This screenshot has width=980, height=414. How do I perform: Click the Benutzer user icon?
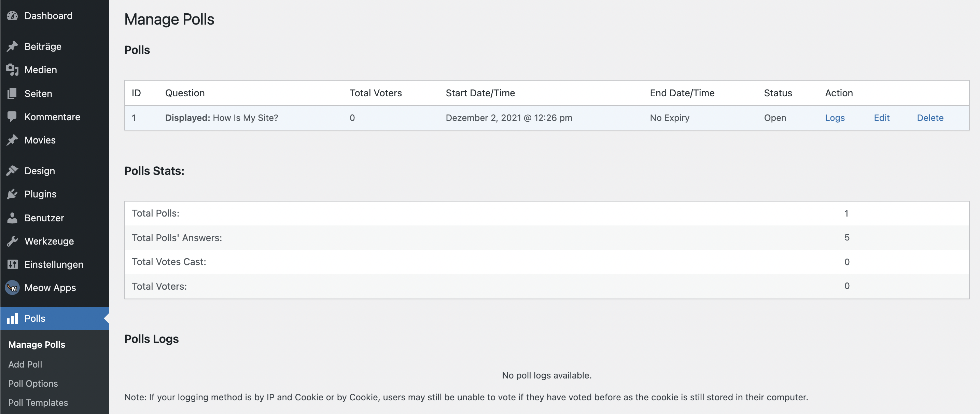(12, 218)
